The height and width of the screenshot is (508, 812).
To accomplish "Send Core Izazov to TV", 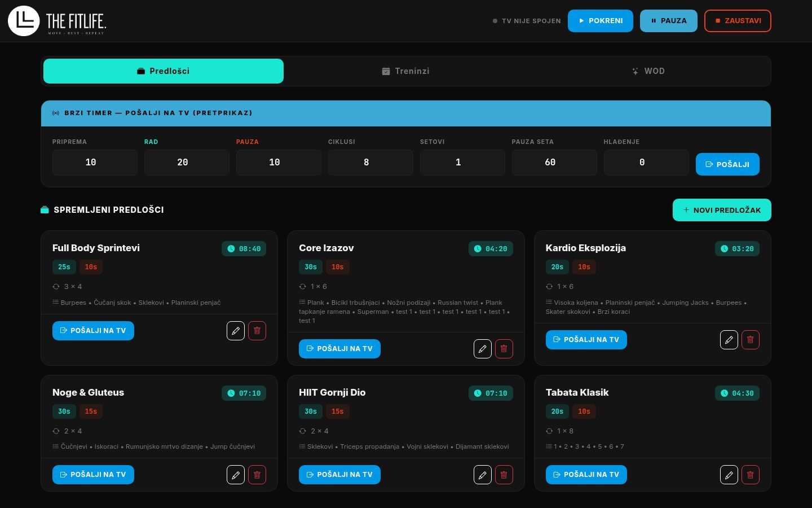I will pyautogui.click(x=339, y=349).
